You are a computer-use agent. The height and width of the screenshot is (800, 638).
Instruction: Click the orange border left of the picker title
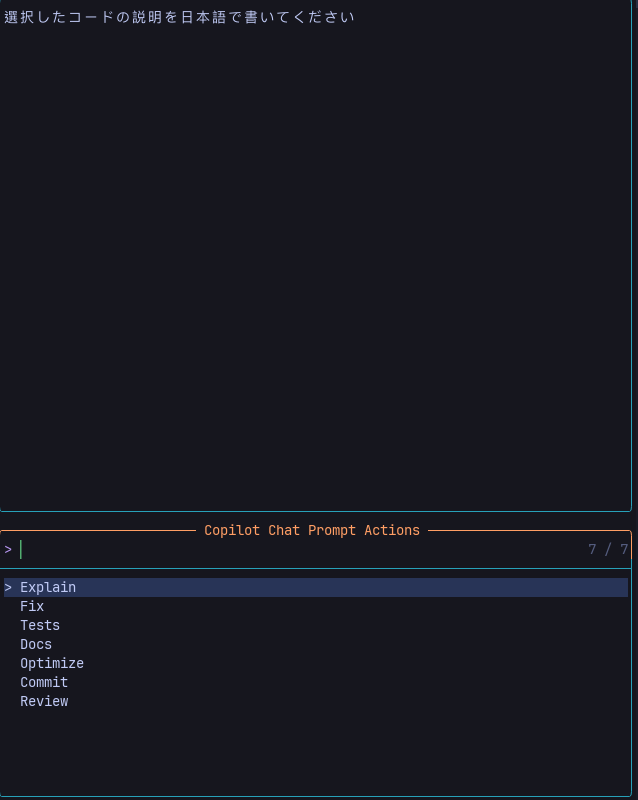coord(100,531)
